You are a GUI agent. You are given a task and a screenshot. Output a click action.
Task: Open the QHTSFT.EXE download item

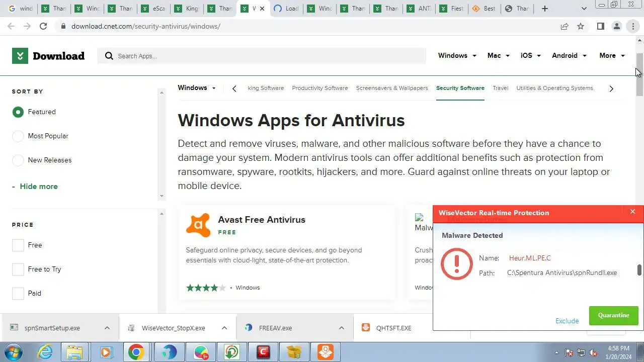point(393,328)
